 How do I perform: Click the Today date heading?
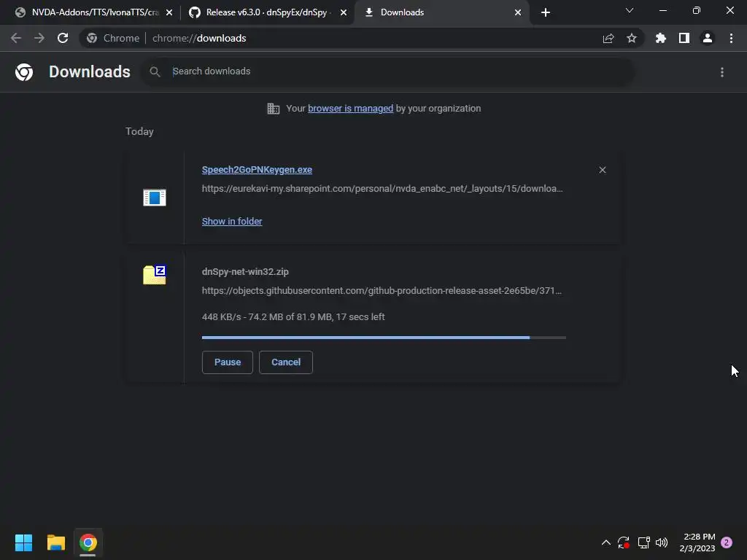point(139,131)
